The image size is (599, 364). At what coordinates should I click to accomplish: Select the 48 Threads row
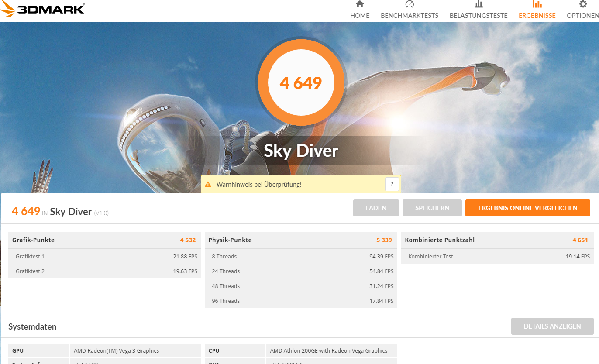[301, 286]
